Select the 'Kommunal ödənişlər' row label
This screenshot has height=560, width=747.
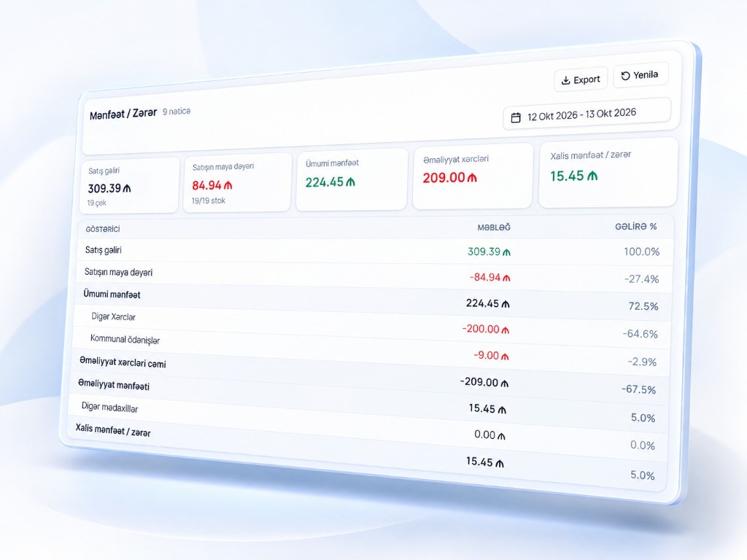[125, 340]
